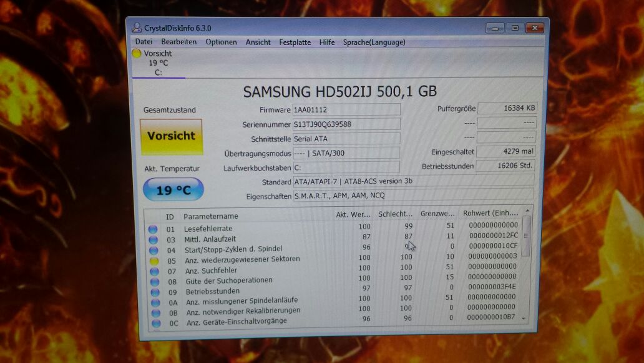Click the Seriennummer field S13TJ90Q639588
The width and height of the screenshot is (644, 363).
(x=346, y=124)
